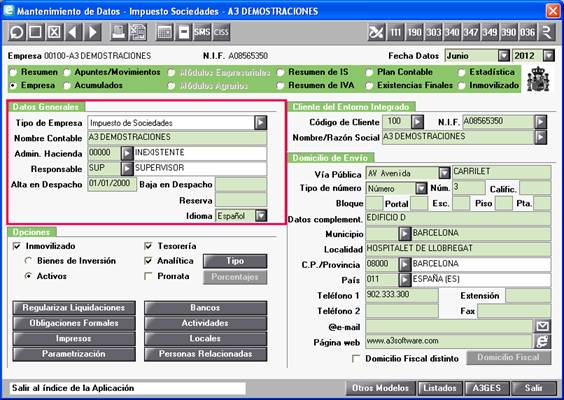Open the Bancos button
This screenshot has height=400, width=564.
[206, 308]
